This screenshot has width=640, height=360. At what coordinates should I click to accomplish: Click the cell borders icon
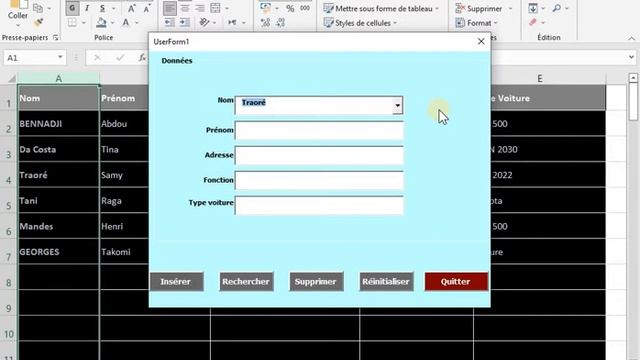(x=72, y=22)
